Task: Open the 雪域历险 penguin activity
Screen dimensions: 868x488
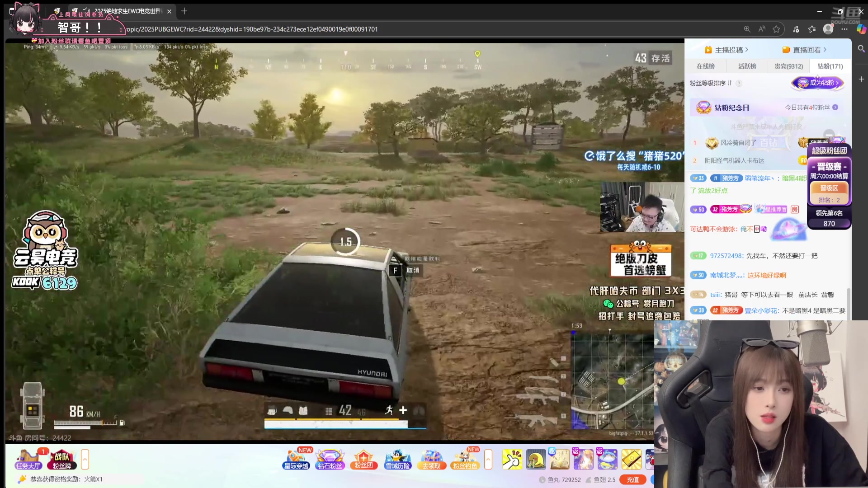Action: [398, 460]
